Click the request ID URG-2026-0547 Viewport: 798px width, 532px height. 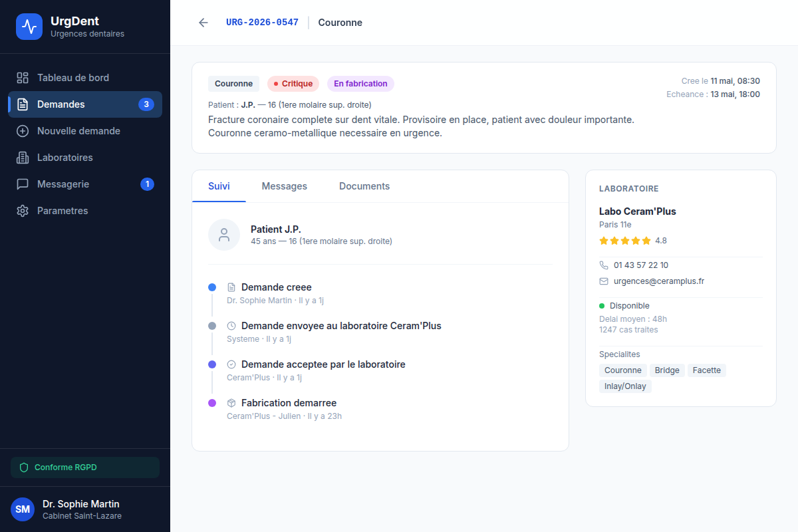(262, 23)
